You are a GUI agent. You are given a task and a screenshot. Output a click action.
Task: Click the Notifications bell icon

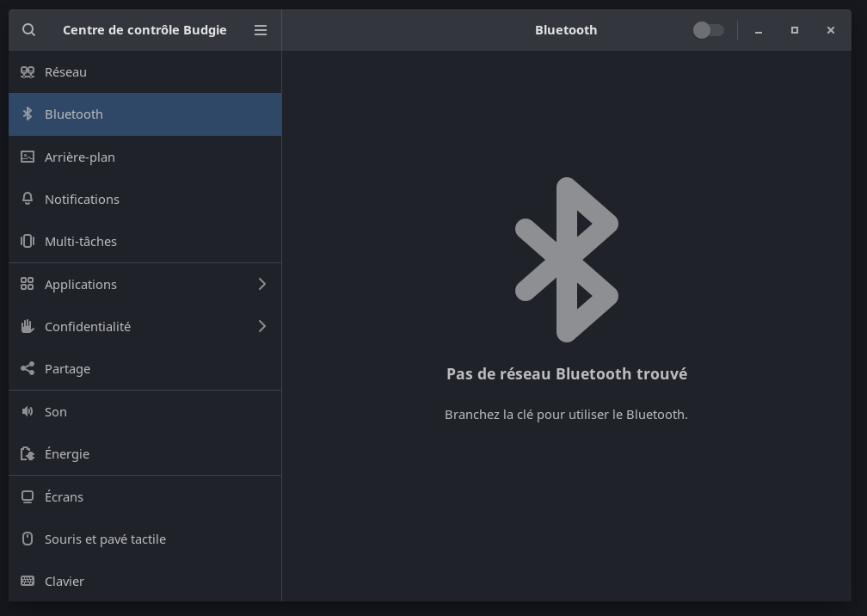(x=28, y=199)
